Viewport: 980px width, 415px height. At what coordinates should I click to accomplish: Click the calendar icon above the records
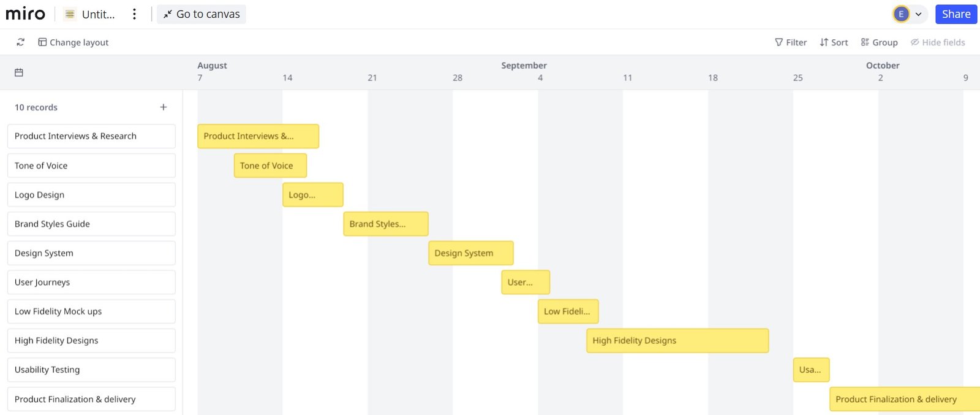[19, 72]
